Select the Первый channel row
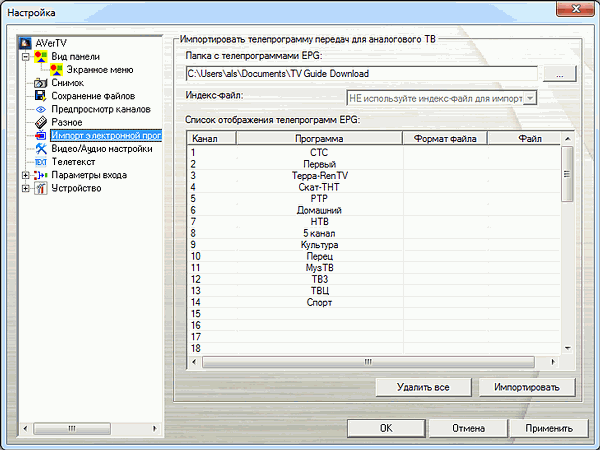The height and width of the screenshot is (450, 600). [x=374, y=164]
